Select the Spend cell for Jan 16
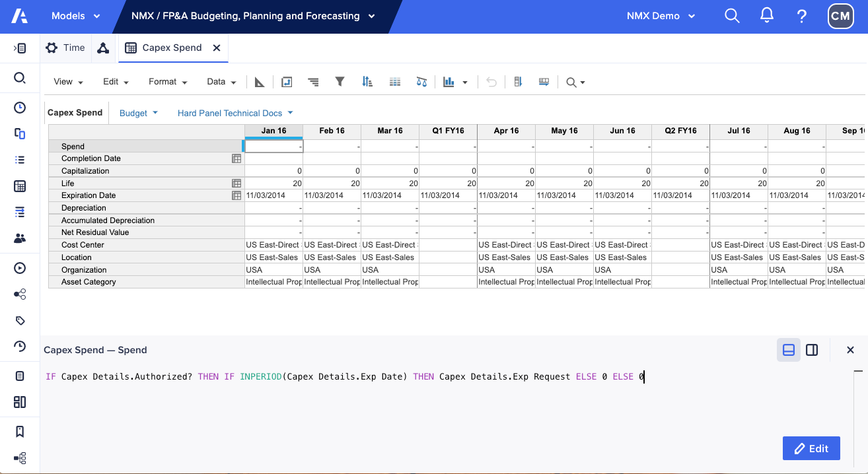The height and width of the screenshot is (474, 868). (x=273, y=147)
